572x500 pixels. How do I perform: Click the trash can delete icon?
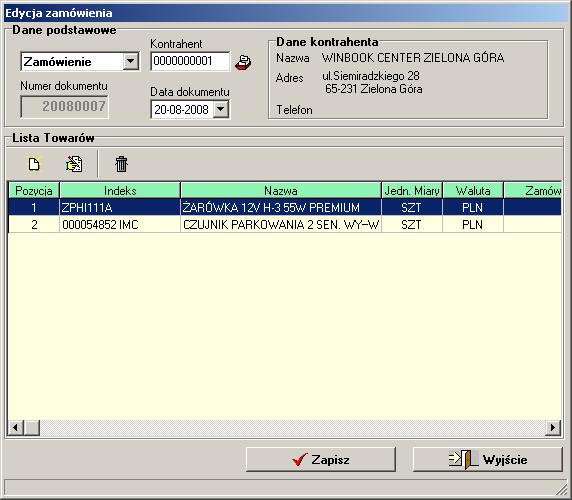tap(121, 164)
